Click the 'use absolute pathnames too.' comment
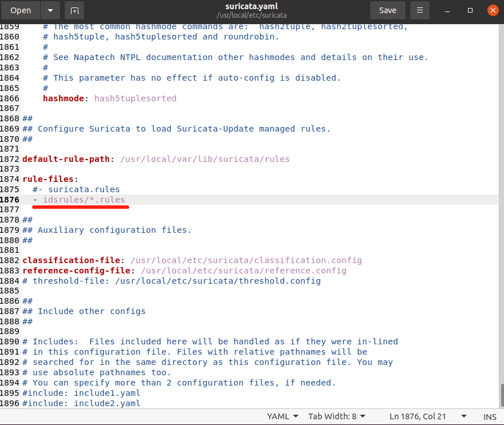Image resolution: width=504 pixels, height=425 pixels. [x=97, y=372]
